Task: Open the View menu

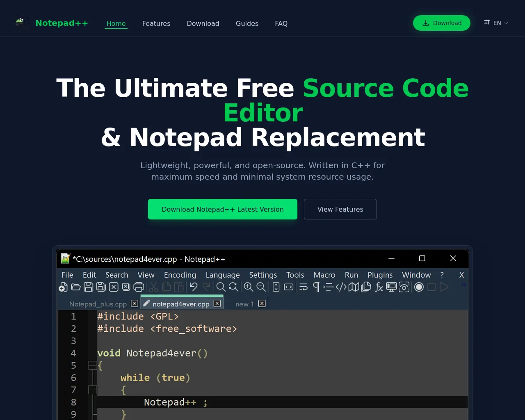Action: 146,275
